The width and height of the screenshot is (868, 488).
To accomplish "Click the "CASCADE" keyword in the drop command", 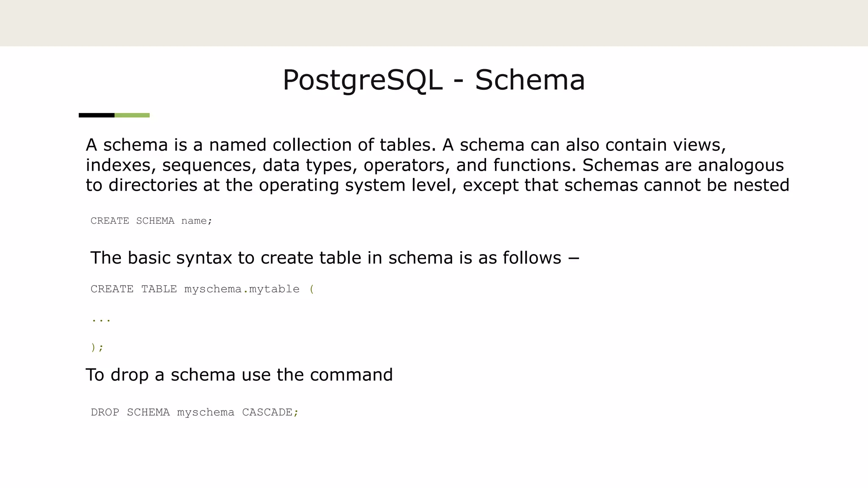I will click(267, 413).
